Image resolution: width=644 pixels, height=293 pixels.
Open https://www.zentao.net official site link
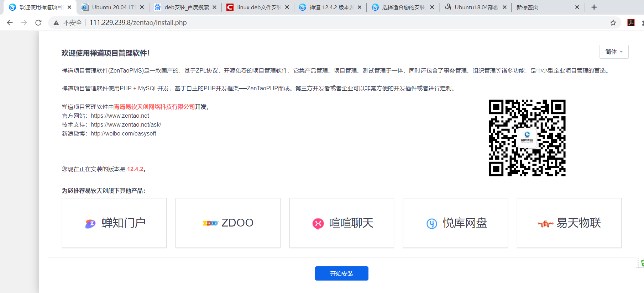[120, 116]
